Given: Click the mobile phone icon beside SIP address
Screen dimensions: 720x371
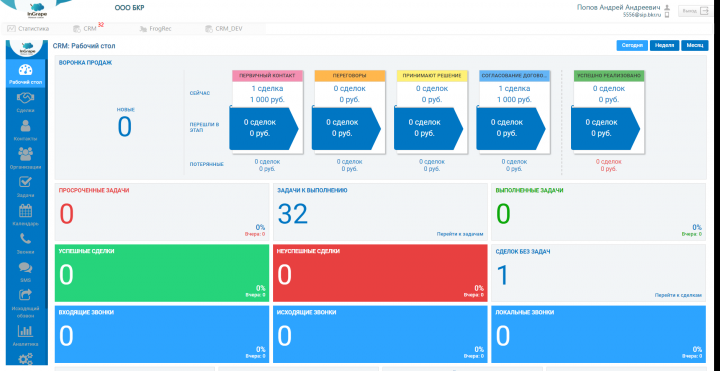Looking at the screenshot, I should 667,15.
